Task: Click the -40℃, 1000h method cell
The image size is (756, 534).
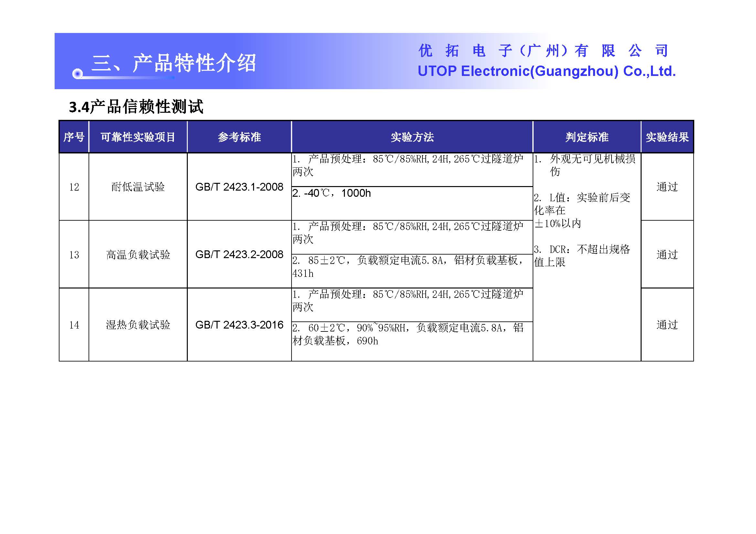Action: (331, 193)
